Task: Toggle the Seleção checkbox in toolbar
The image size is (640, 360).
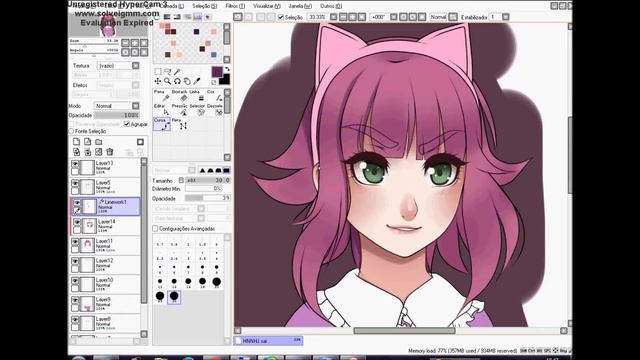Action: (x=281, y=17)
